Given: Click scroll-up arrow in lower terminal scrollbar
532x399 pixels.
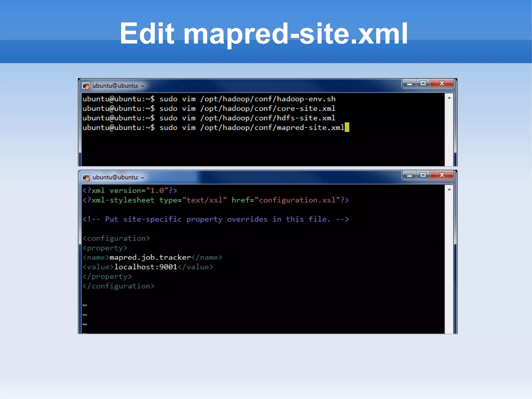Looking at the screenshot, I should click(x=449, y=189).
